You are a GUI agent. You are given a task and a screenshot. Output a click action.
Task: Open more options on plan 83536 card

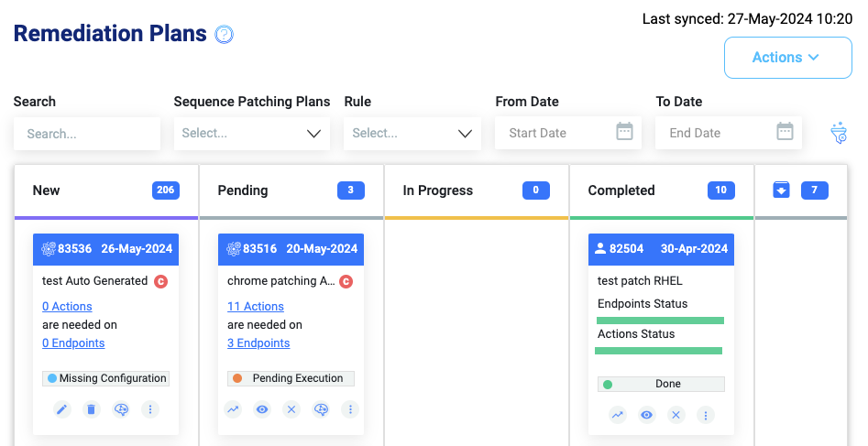click(x=150, y=409)
